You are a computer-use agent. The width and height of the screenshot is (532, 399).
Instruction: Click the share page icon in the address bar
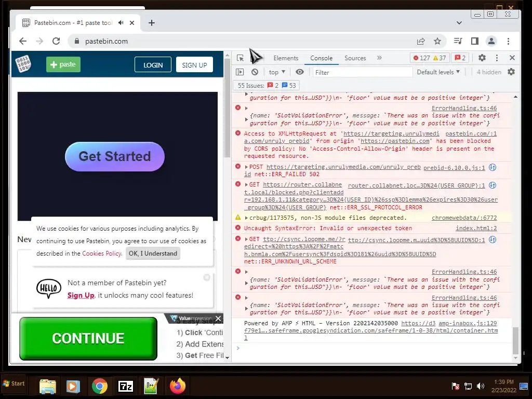click(421, 41)
